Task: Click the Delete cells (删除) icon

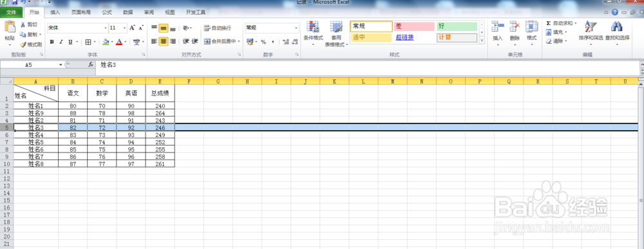Action: tap(515, 27)
